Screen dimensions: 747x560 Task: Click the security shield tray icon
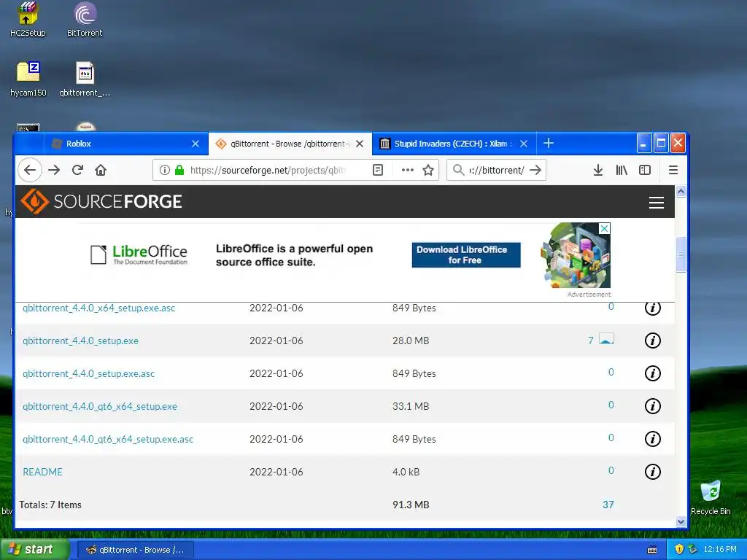coord(679,549)
